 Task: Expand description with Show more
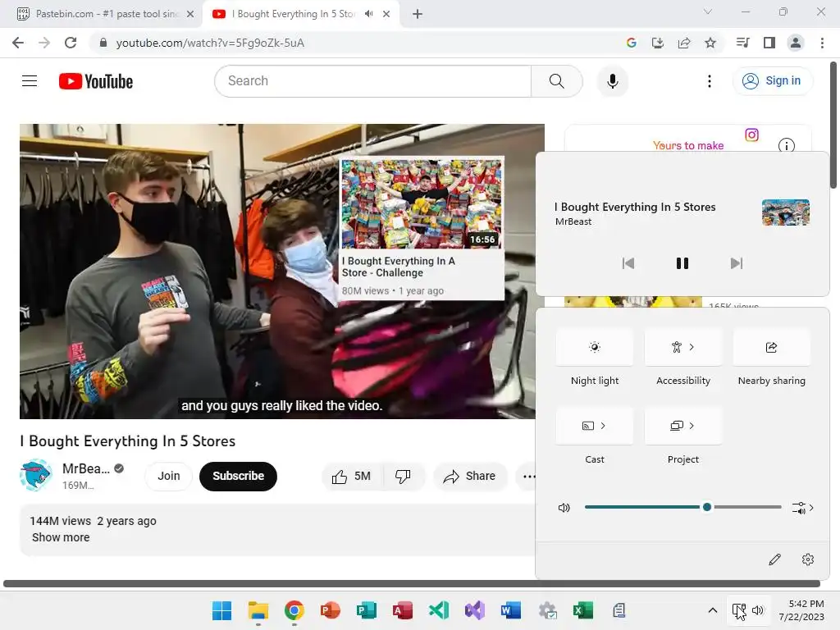pyautogui.click(x=61, y=537)
